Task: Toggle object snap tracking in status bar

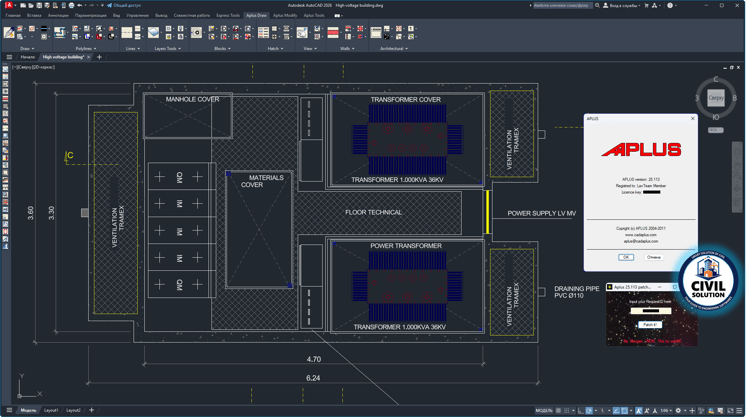Action: (616, 410)
